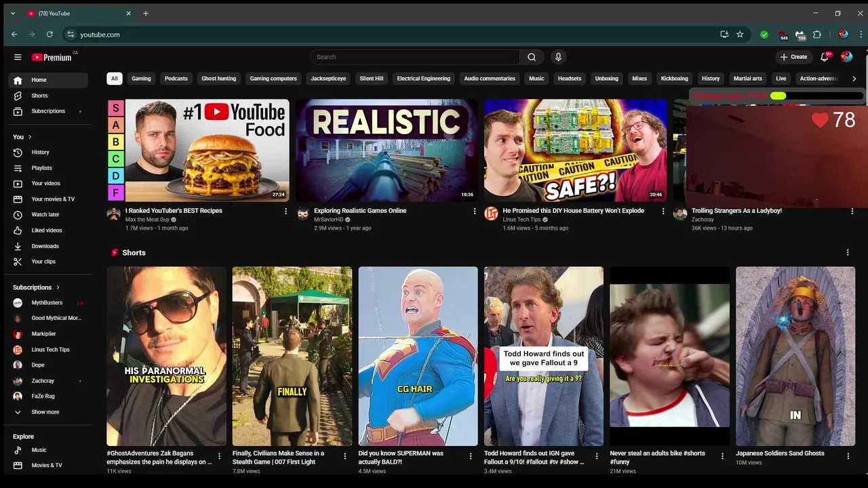Open Subscriptions in the sidebar
The height and width of the screenshot is (488, 868).
pos(48,111)
